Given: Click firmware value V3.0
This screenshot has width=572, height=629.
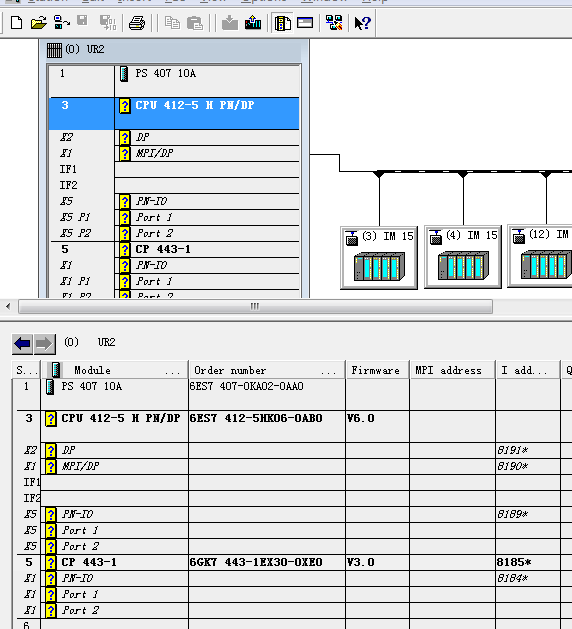Looking at the screenshot, I should click(x=361, y=562).
